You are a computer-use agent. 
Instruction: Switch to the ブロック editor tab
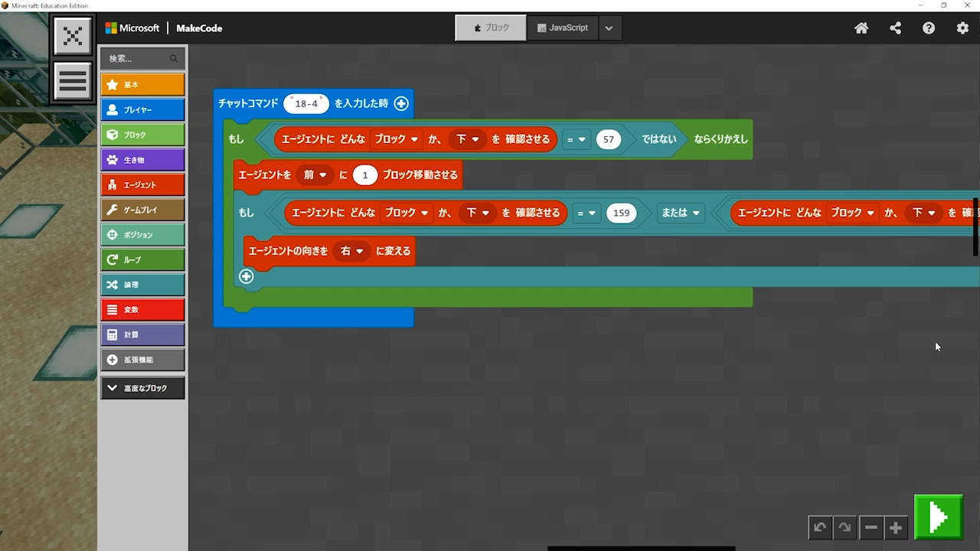coord(491,28)
